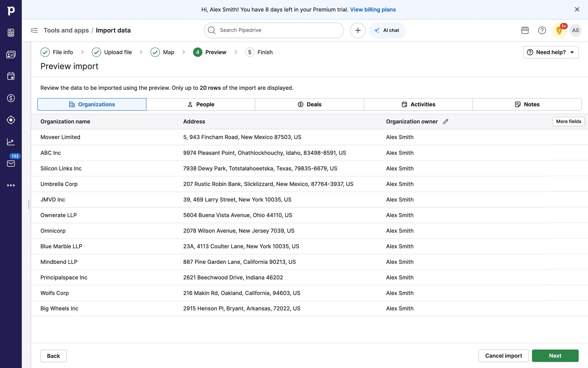
Task: Edit Organization owner with pencil icon
Action: pyautogui.click(x=446, y=121)
